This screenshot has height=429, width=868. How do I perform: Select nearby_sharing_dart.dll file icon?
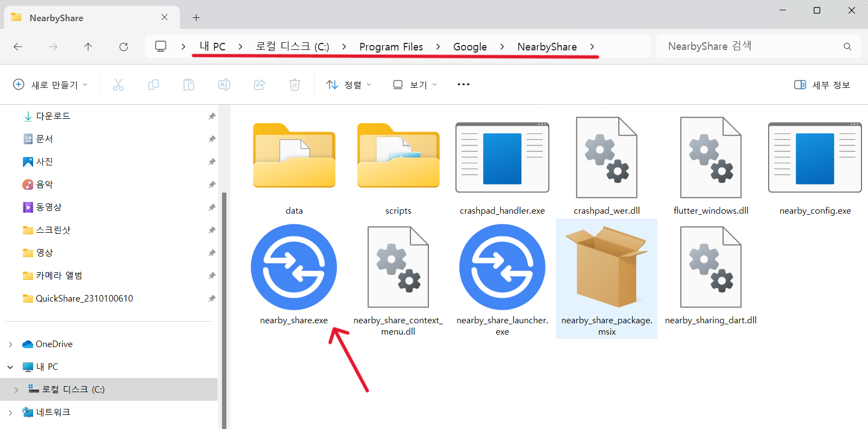pos(711,267)
